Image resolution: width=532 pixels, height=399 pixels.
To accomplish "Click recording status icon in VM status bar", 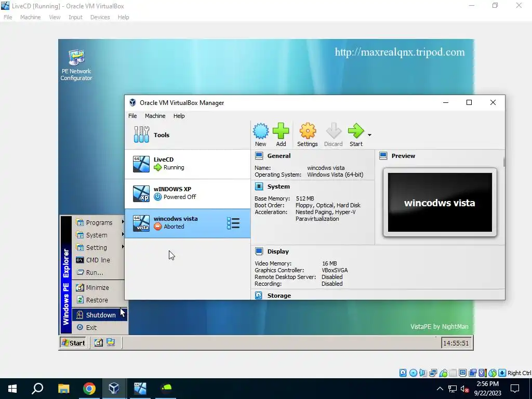I will [x=472, y=373].
